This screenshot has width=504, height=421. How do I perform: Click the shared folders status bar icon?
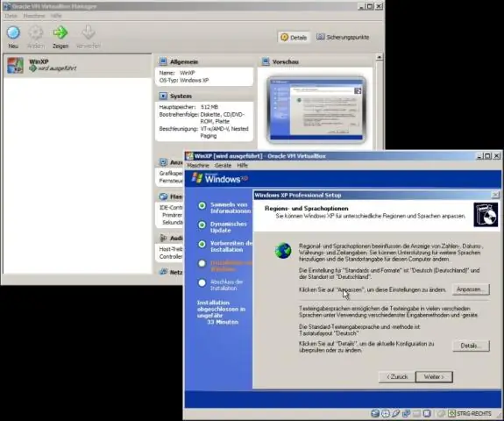click(x=416, y=413)
